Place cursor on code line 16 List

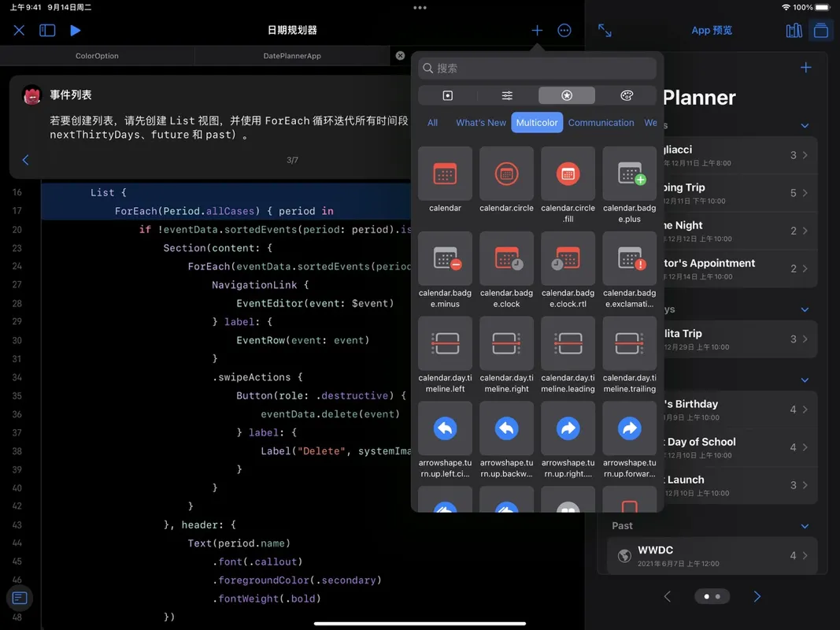click(x=108, y=192)
